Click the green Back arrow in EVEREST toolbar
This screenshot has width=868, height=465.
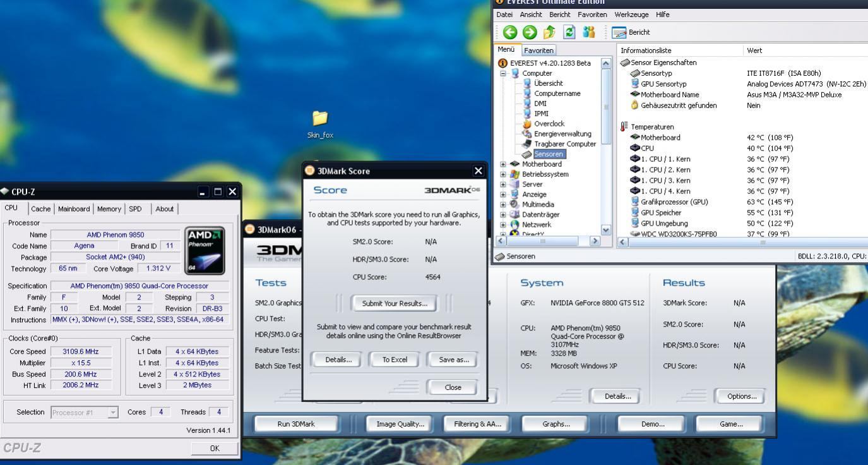(x=509, y=32)
